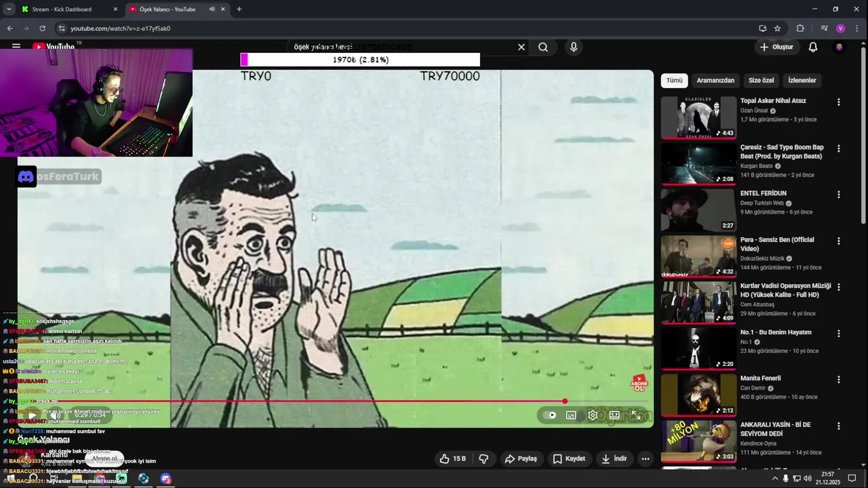Open the player settings gear
The height and width of the screenshot is (488, 868).
coord(593,415)
